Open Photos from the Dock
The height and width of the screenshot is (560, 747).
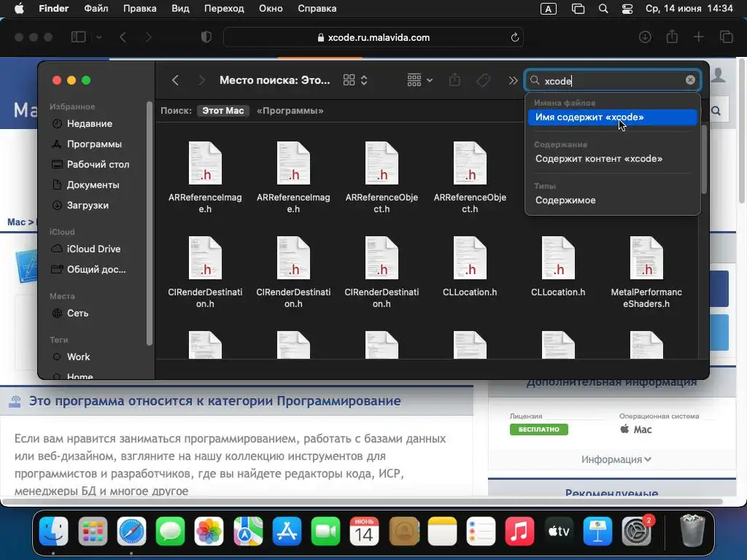pos(209,531)
